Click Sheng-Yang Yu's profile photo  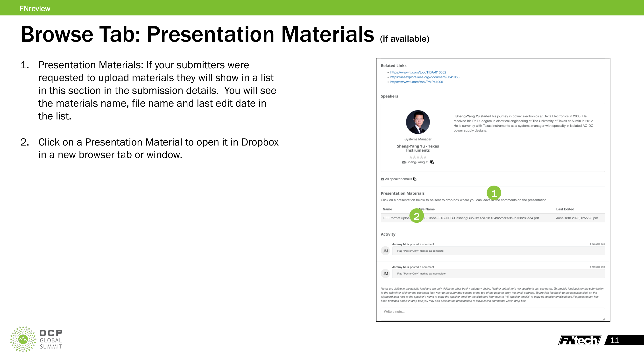[418, 122]
